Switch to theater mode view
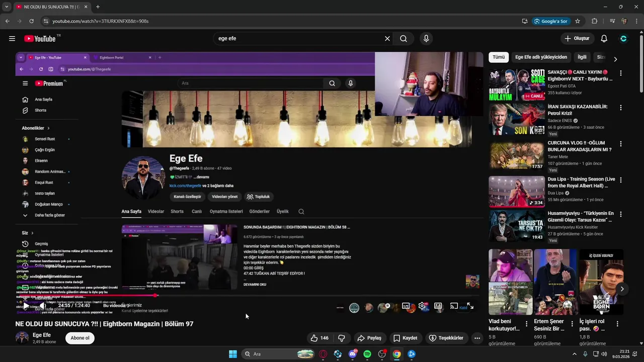The image size is (644, 362). tap(438, 306)
